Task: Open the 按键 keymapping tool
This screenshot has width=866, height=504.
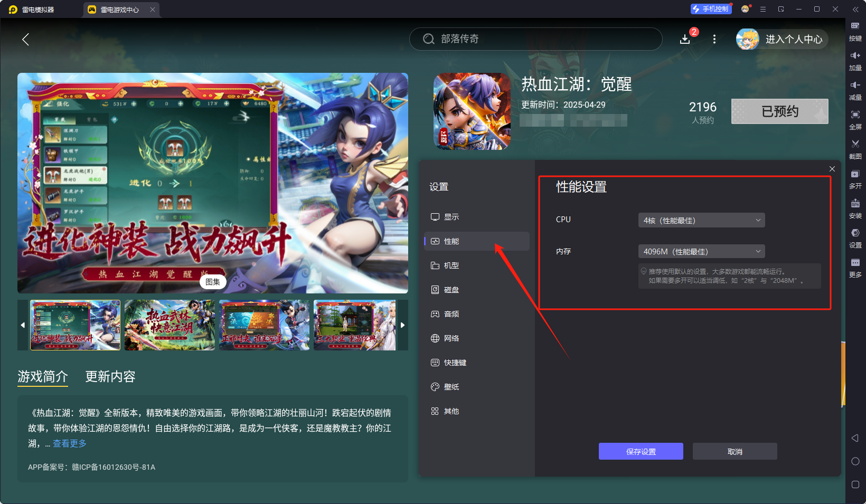Action: click(855, 32)
